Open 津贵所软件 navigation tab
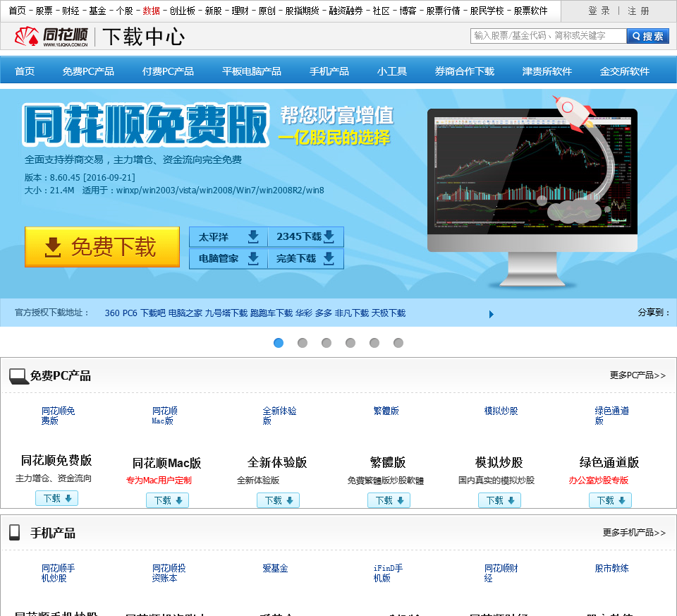Image resolution: width=677 pixels, height=616 pixels. pos(547,71)
